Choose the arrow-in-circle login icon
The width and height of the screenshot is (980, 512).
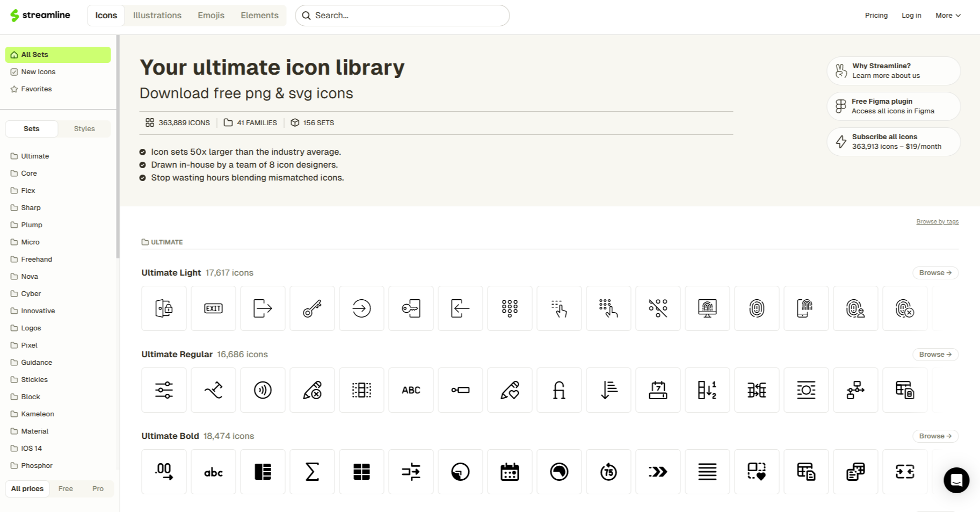(x=361, y=308)
